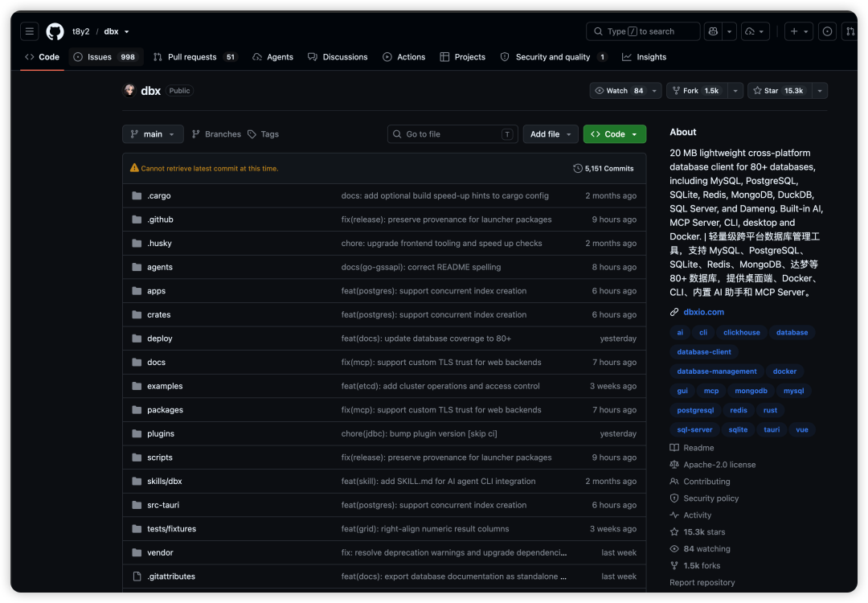Fork the repository
The image size is (868, 603).
697,91
